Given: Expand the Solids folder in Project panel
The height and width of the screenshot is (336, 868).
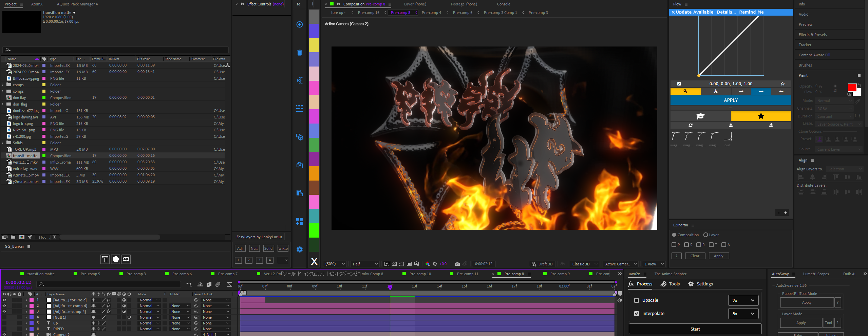Looking at the screenshot, I should point(3,143).
